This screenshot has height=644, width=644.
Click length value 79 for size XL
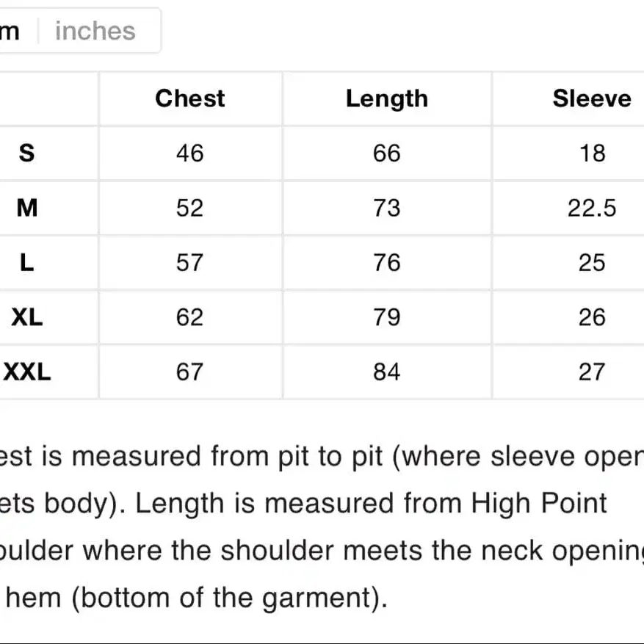click(x=386, y=317)
